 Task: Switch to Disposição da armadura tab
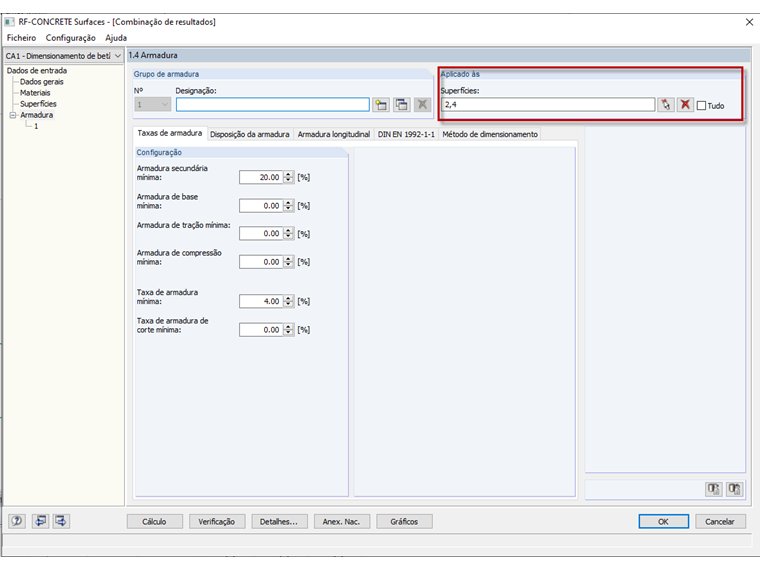pyautogui.click(x=250, y=134)
